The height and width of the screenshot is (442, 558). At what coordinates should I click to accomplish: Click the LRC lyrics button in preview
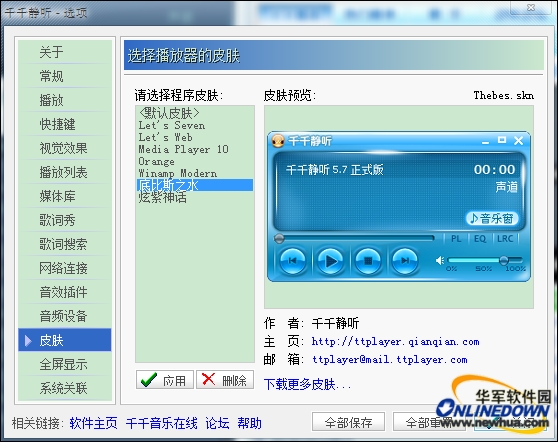[505, 238]
